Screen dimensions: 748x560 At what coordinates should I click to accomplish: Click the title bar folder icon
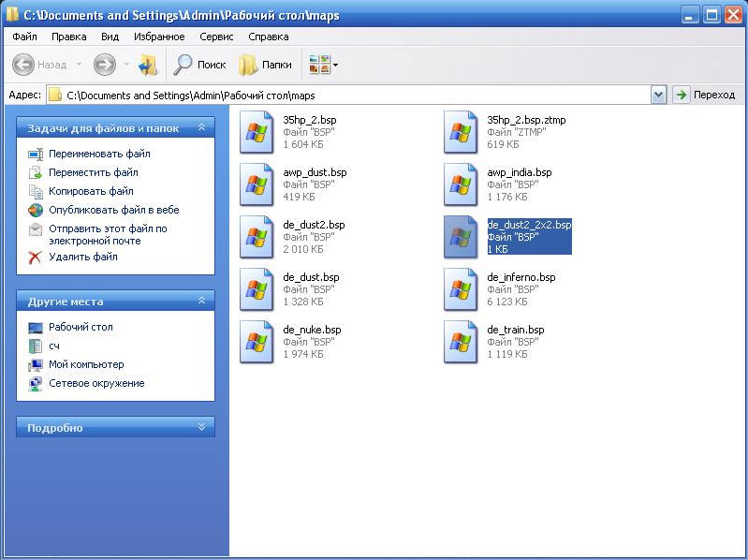(12, 14)
